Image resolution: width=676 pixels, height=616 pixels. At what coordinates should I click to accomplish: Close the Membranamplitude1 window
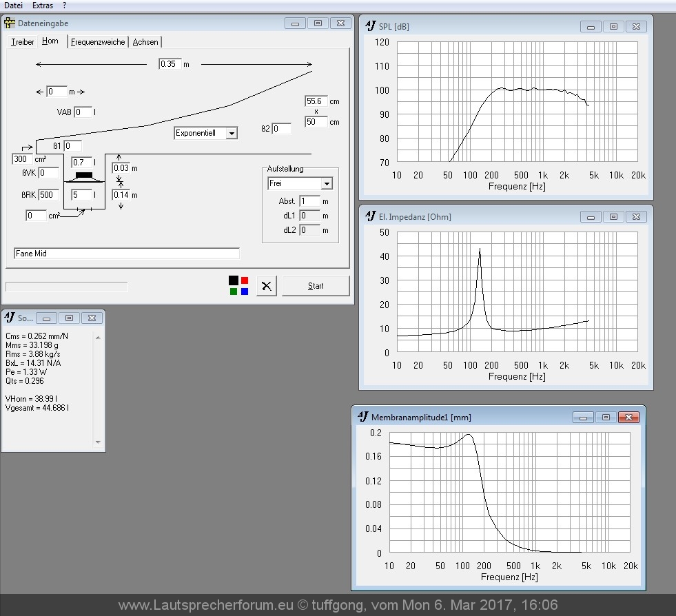coord(628,418)
